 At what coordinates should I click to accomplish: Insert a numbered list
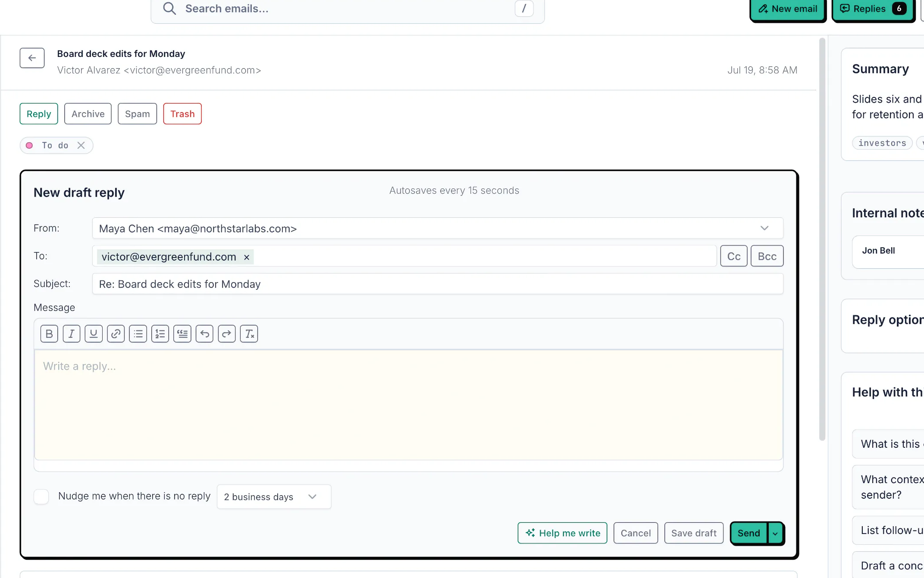pyautogui.click(x=160, y=334)
